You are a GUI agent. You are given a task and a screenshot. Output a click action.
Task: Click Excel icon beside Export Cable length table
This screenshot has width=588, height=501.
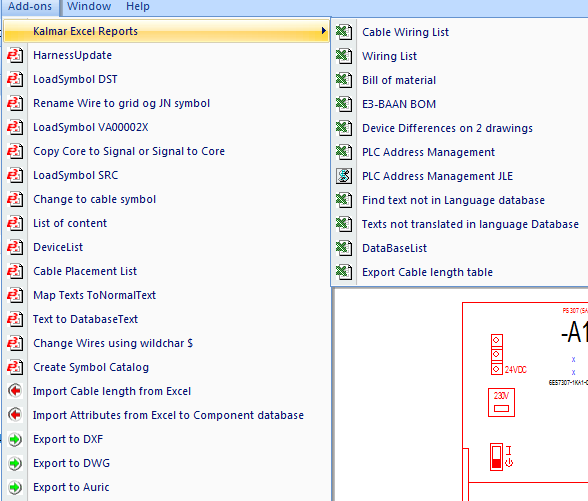pyautogui.click(x=344, y=272)
